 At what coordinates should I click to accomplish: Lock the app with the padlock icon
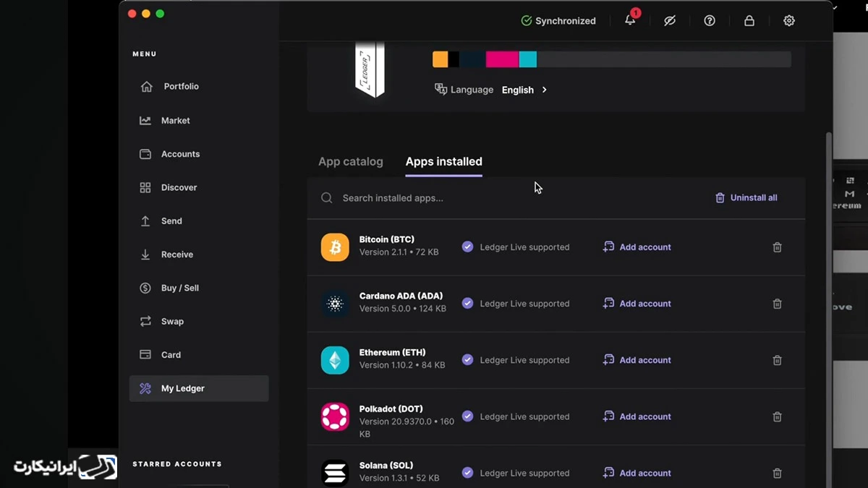click(749, 21)
